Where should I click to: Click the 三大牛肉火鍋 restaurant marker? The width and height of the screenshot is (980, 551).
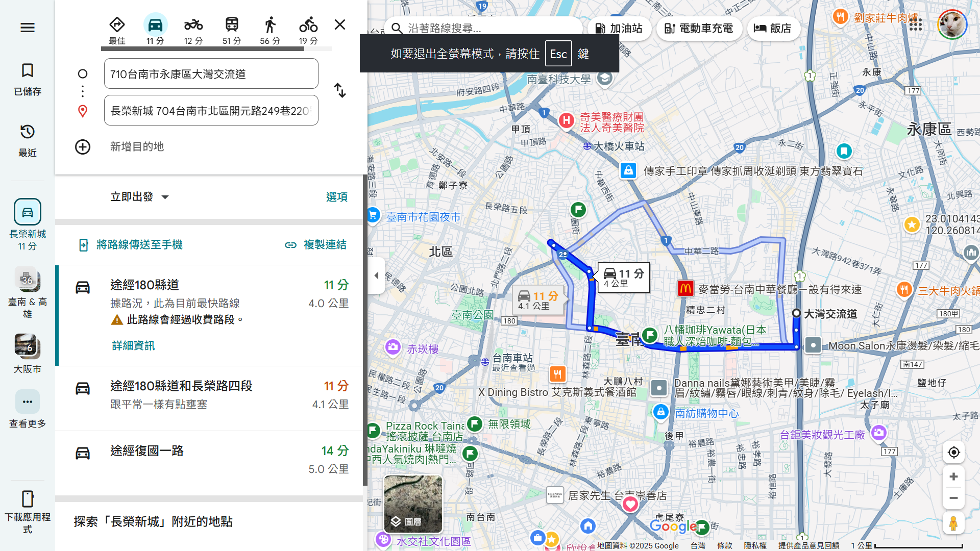904,290
